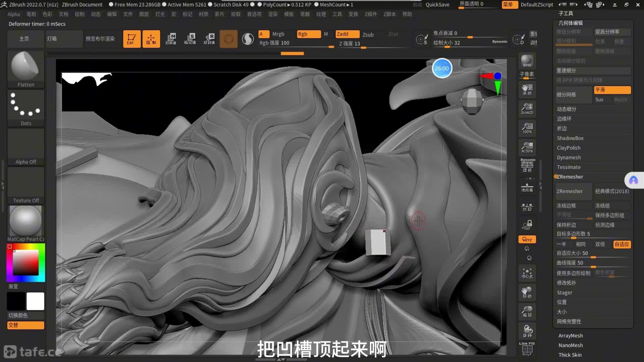Select the Rotate gizmo tool icon

click(x=209, y=39)
